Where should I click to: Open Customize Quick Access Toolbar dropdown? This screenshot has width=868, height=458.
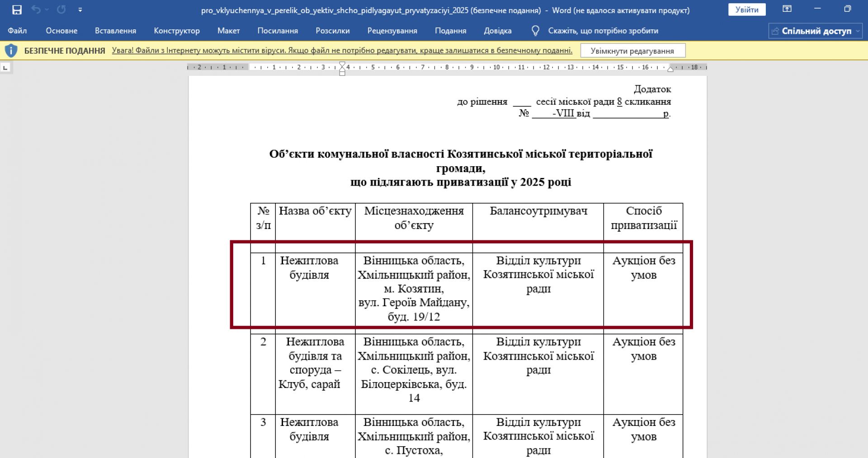(x=80, y=9)
